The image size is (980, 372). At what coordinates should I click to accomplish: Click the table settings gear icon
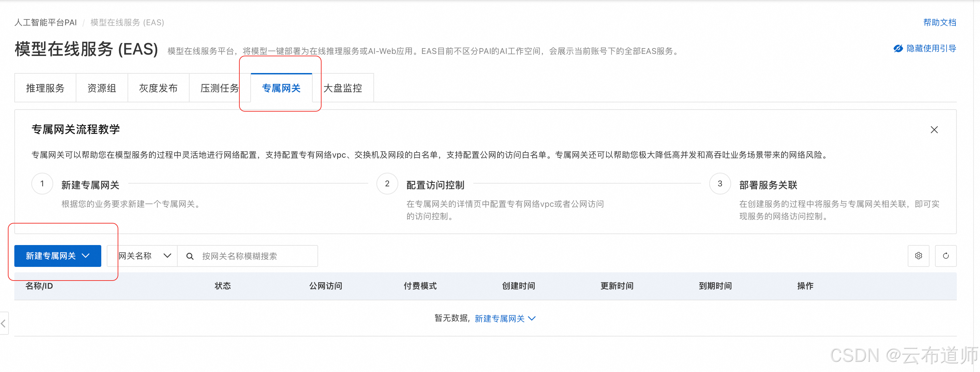918,256
